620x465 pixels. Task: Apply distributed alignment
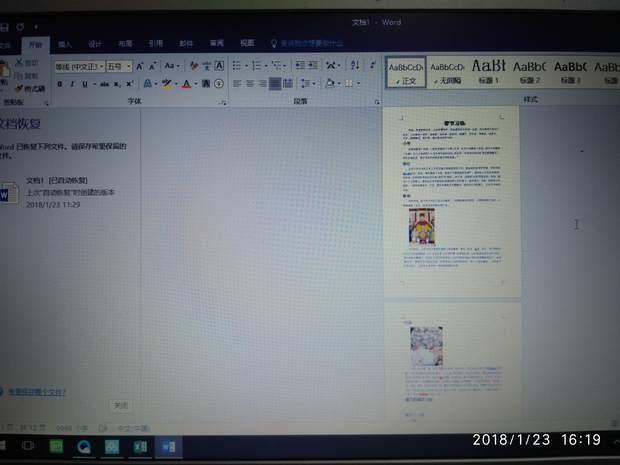click(288, 83)
